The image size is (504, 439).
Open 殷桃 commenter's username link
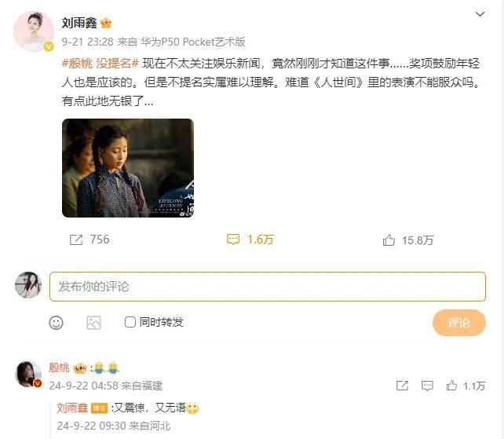59,368
